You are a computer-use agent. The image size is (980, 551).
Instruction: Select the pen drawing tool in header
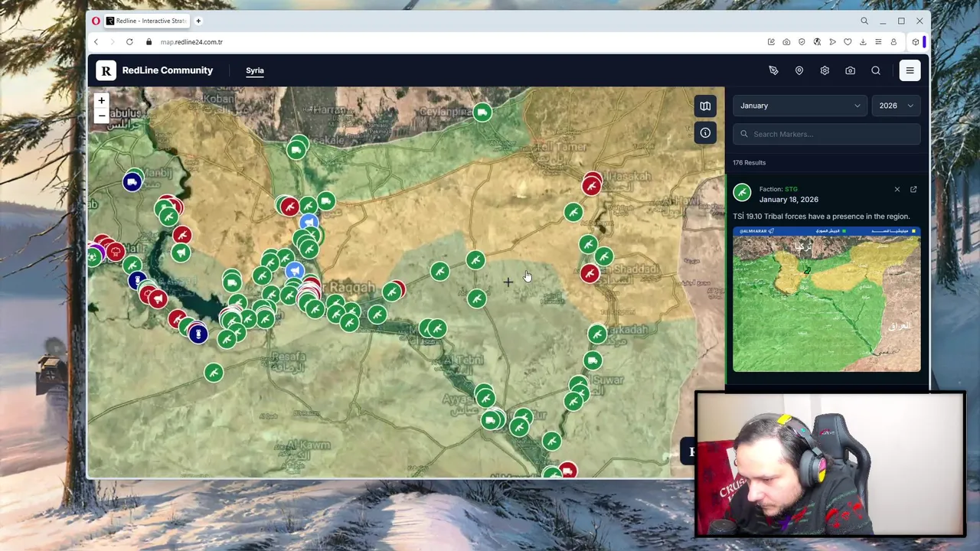pos(773,70)
